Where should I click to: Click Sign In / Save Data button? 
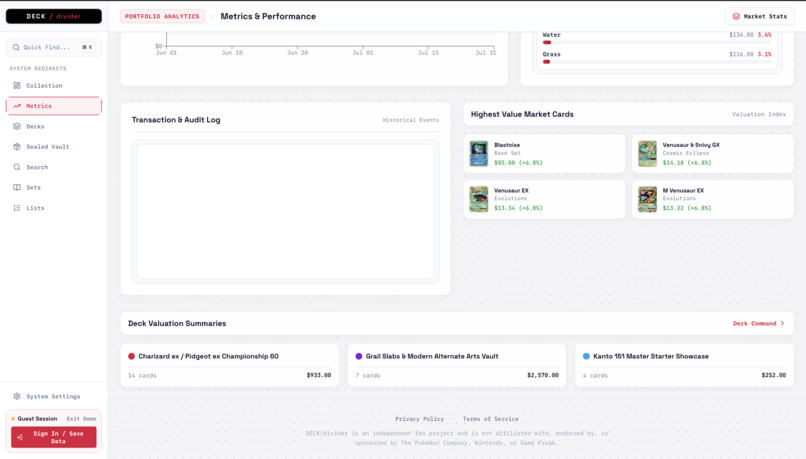tap(53, 437)
